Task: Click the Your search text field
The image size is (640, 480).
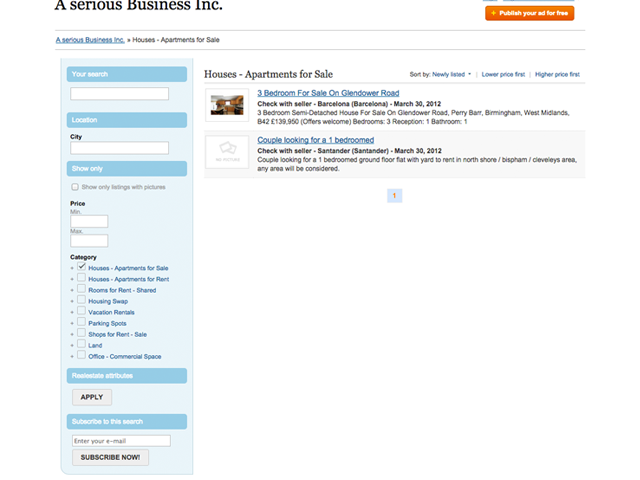Action: click(x=119, y=94)
